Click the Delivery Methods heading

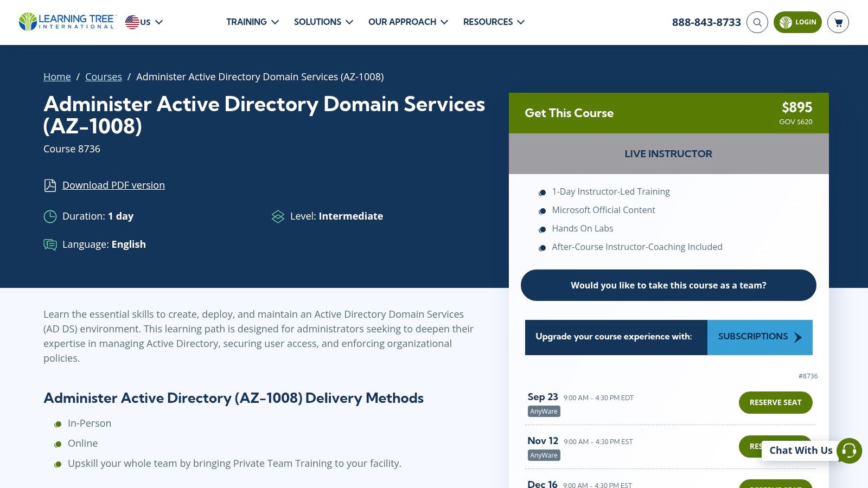click(x=233, y=398)
